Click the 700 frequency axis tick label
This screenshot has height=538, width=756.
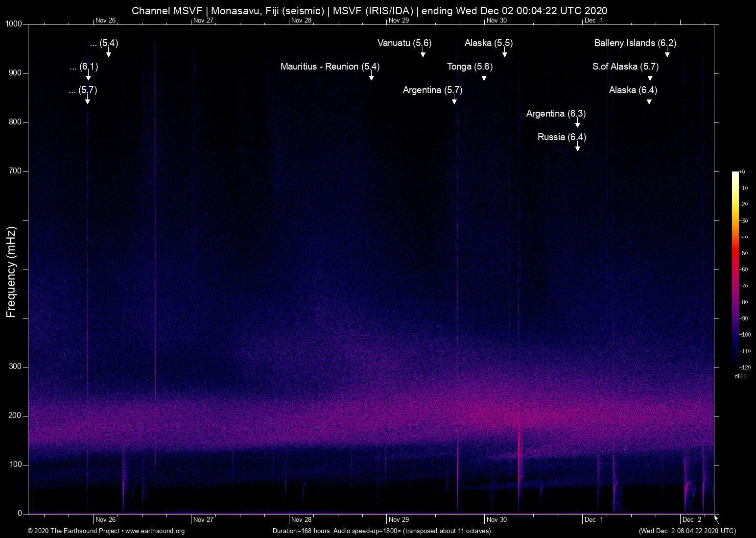[16, 171]
